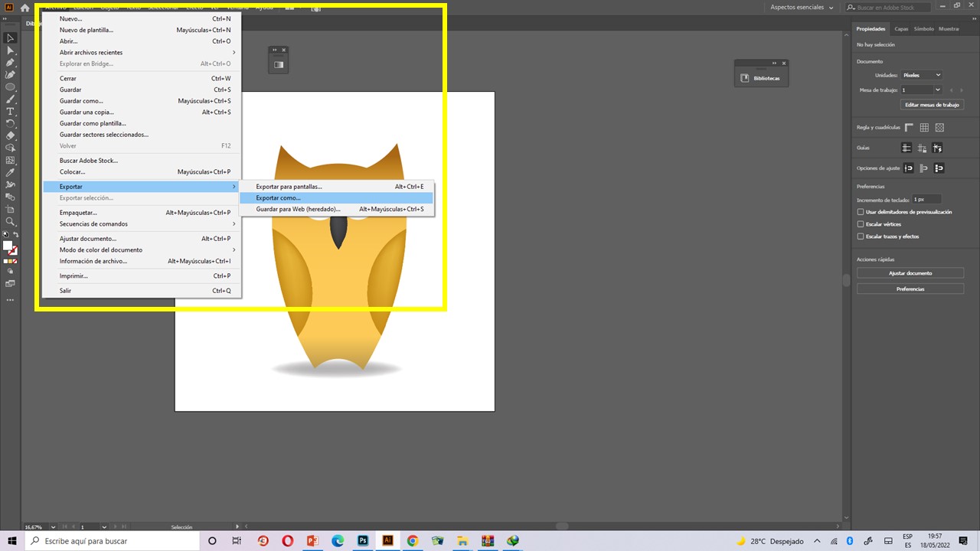980x551 pixels.
Task: Select the Paintbrush tool
Action: click(x=11, y=99)
